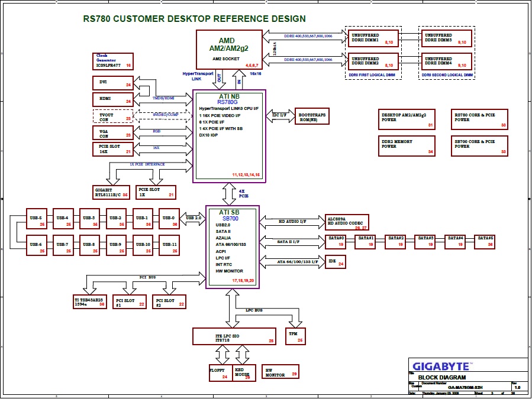The height and width of the screenshot is (399, 532).
Task: Select the USB-9 block
Action: (x=117, y=245)
